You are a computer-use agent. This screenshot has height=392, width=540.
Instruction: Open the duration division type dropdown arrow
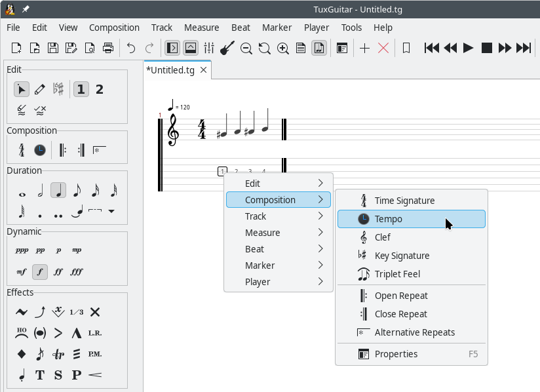coord(111,211)
